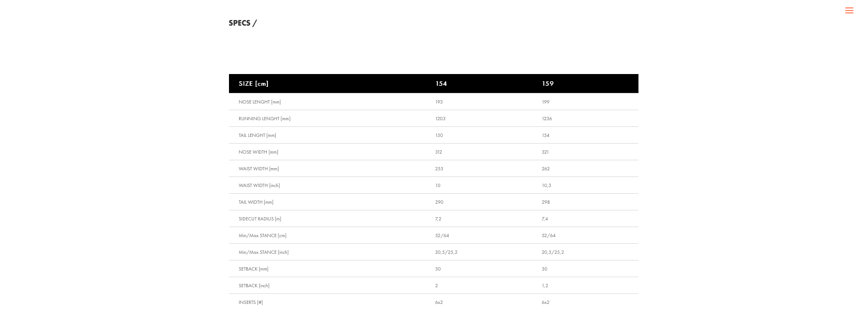The width and height of the screenshot is (868, 334).
Task: Click the NOSE WIDTH [mm] row label
Action: coord(259,152)
